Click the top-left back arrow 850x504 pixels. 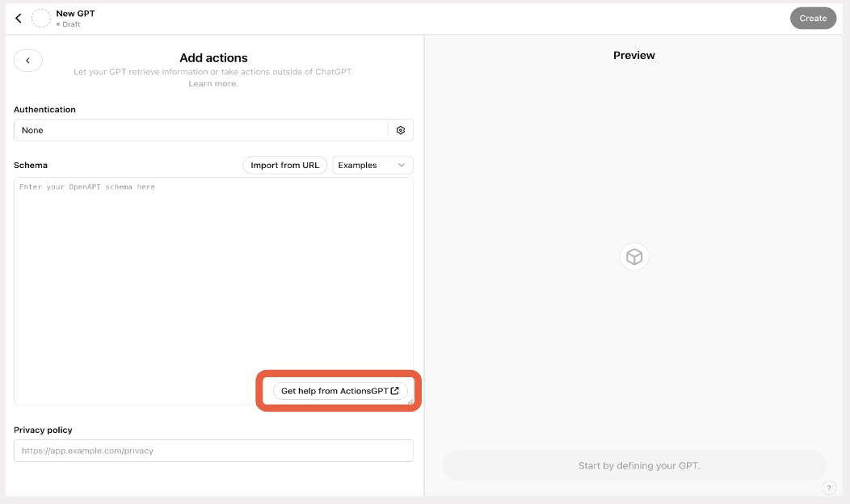(x=19, y=18)
